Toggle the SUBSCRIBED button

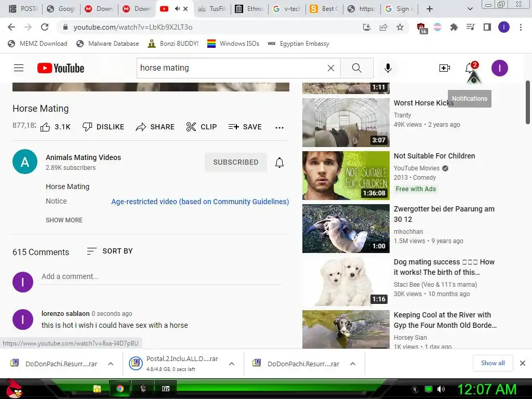click(x=236, y=162)
